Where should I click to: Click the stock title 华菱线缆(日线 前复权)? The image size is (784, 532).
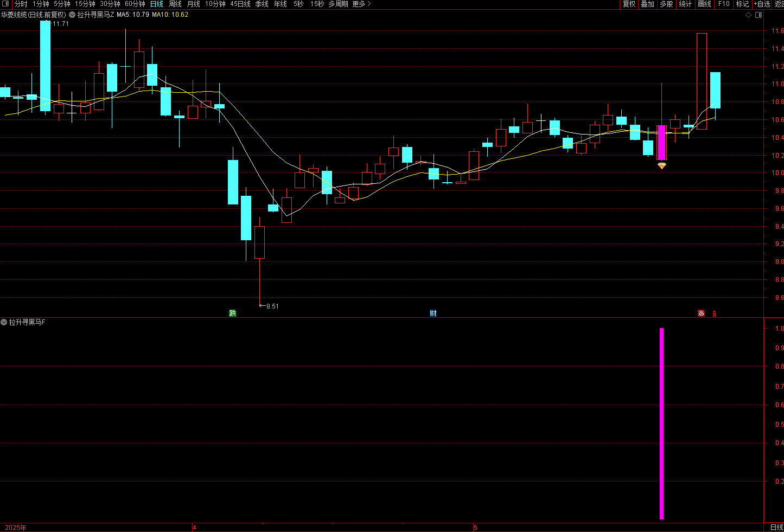(x=33, y=15)
